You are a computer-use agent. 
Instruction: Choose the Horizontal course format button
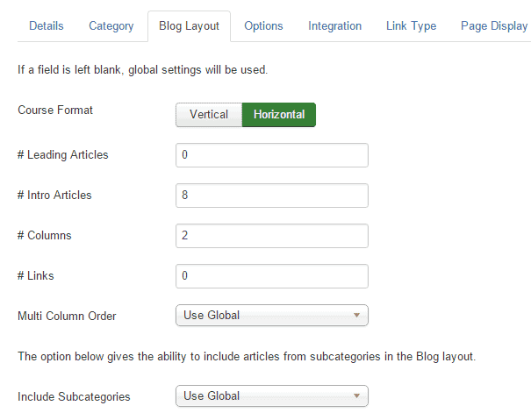[279, 115]
